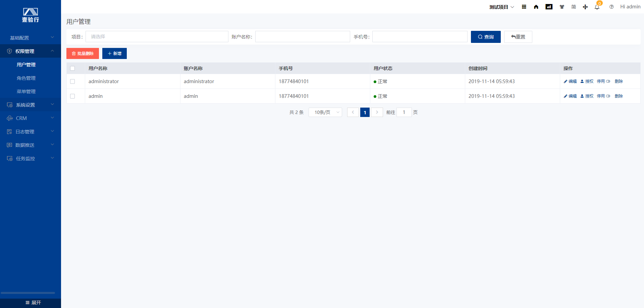Click the 任务监控 sidebar icon

10,159
